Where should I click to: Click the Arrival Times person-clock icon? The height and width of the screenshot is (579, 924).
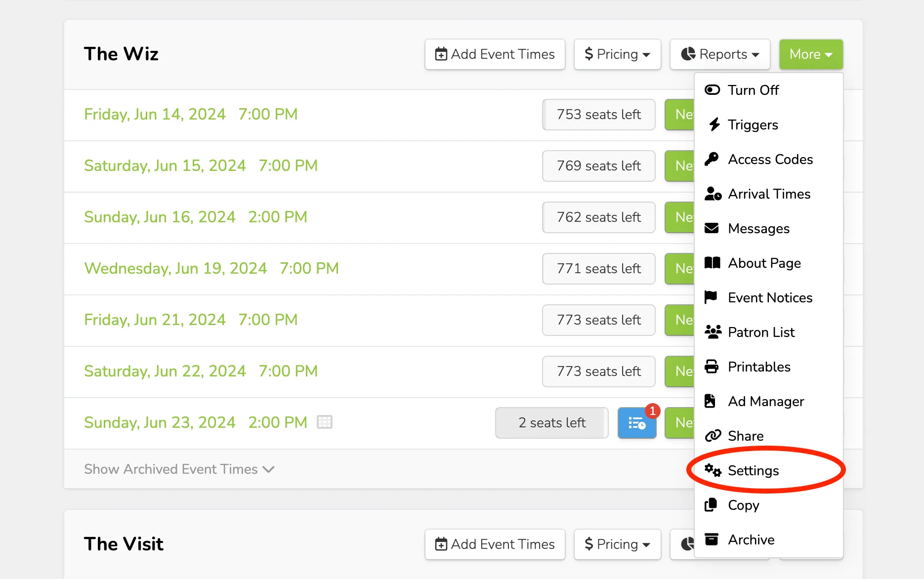[x=713, y=194]
